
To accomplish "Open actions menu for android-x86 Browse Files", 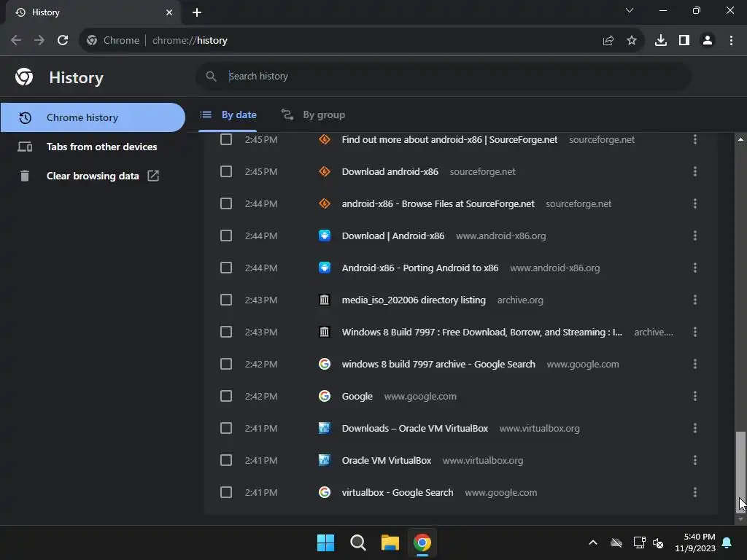I will point(695,204).
